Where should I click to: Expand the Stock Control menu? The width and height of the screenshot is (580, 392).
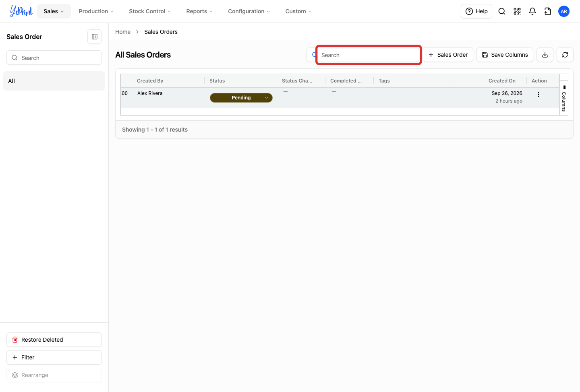tap(150, 11)
